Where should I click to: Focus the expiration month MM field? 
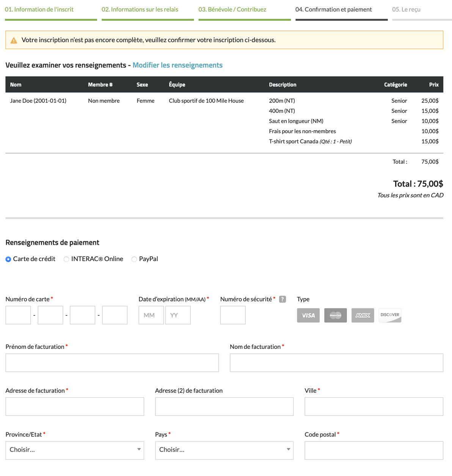[151, 315]
